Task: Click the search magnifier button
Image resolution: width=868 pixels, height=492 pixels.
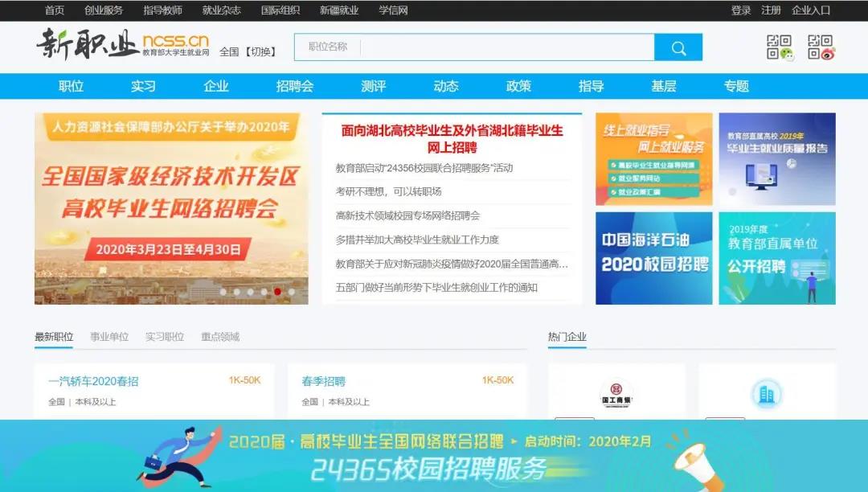Action: click(x=678, y=47)
